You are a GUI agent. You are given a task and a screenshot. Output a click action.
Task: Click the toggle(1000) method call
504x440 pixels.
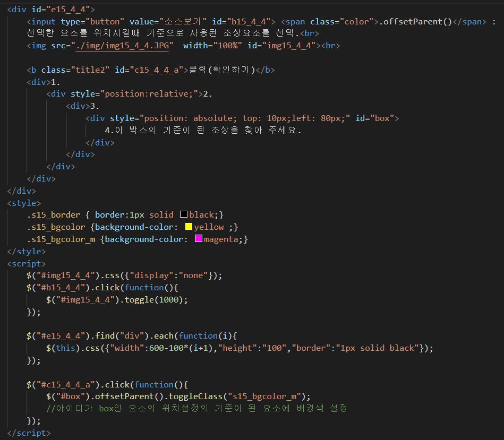click(x=154, y=300)
